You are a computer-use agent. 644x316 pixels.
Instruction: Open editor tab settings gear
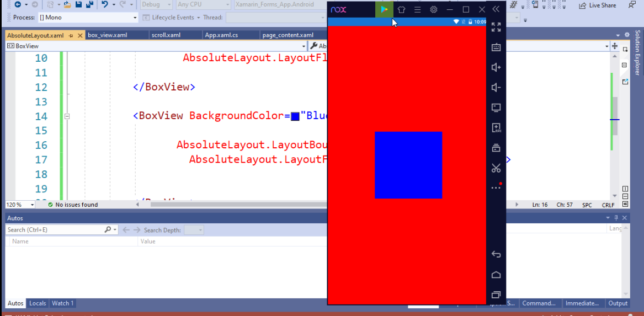627,35
